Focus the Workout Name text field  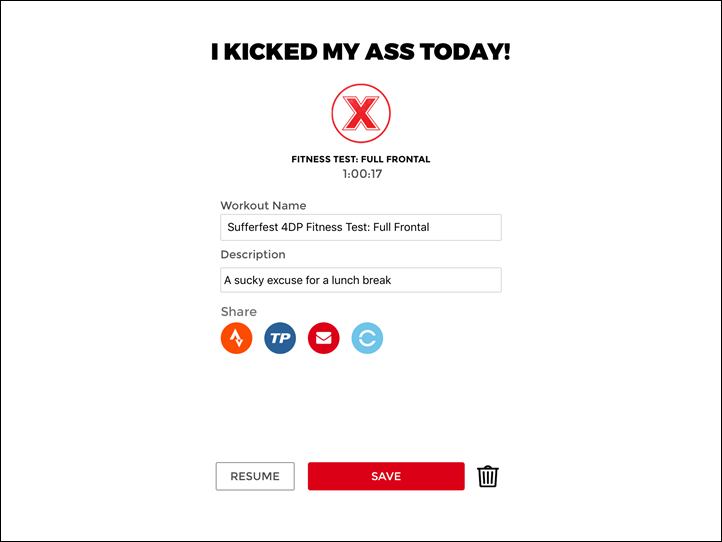(x=361, y=227)
